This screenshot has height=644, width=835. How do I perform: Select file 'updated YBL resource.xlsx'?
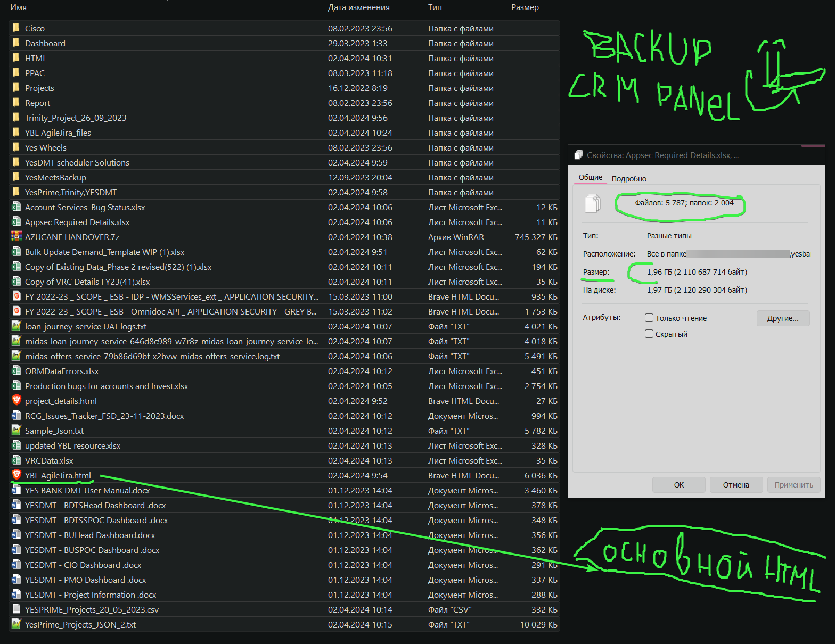click(73, 445)
